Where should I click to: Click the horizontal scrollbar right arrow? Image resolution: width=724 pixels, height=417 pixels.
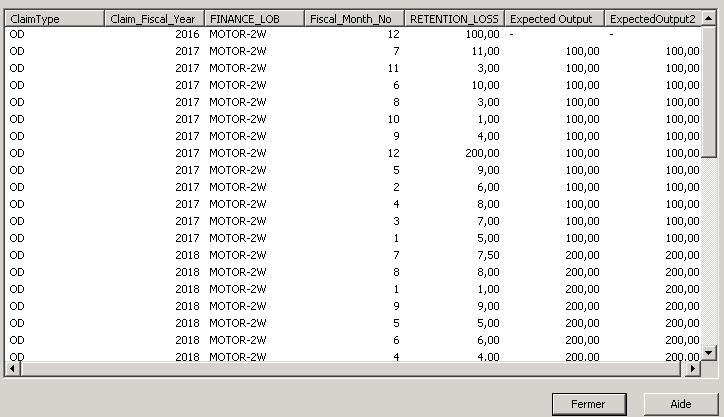pos(693,369)
